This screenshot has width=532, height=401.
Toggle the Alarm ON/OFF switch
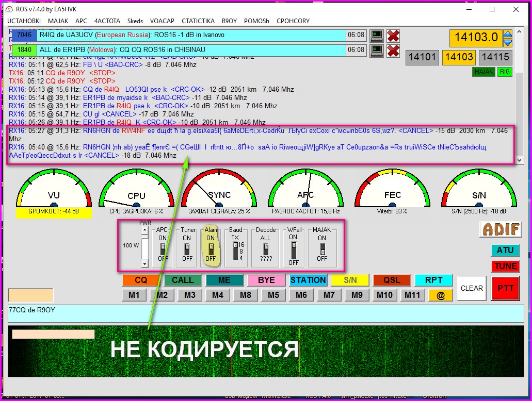click(211, 248)
